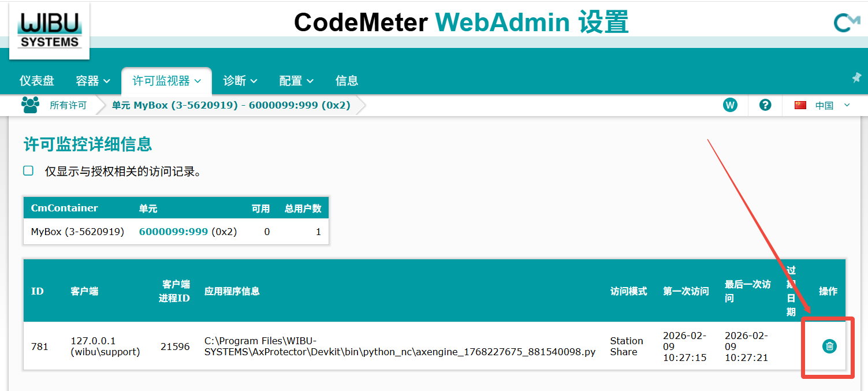Click the Station Share access mode cell

(x=627, y=347)
